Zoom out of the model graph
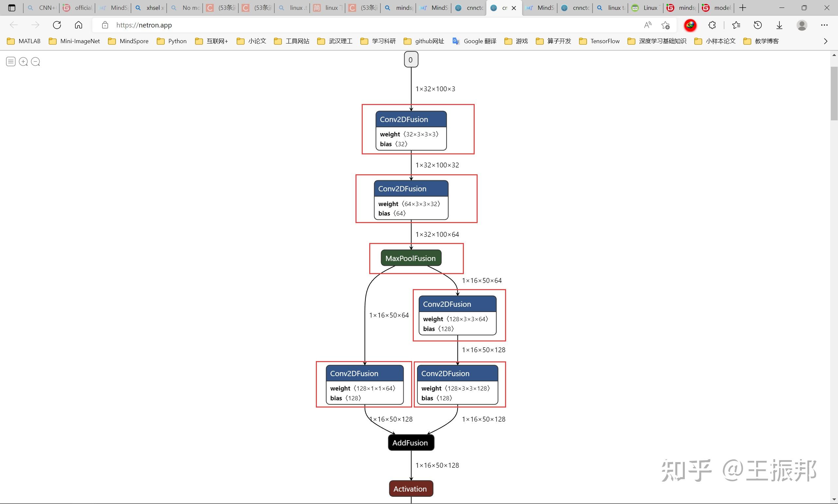838x504 pixels. coord(35,61)
